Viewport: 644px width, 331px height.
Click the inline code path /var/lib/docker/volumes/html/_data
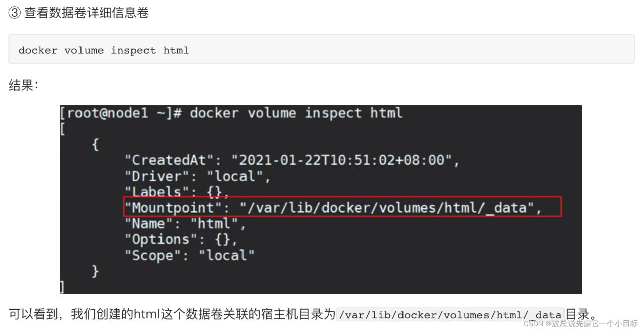point(450,315)
